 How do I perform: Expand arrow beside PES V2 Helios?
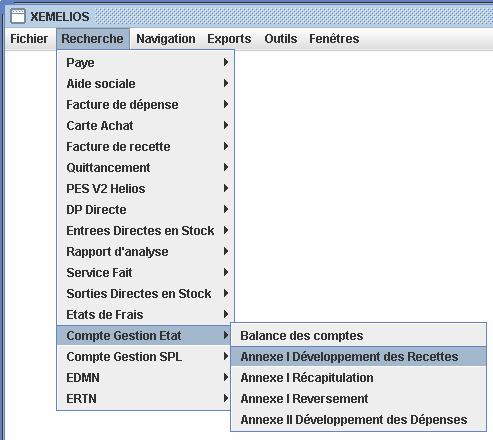click(226, 188)
